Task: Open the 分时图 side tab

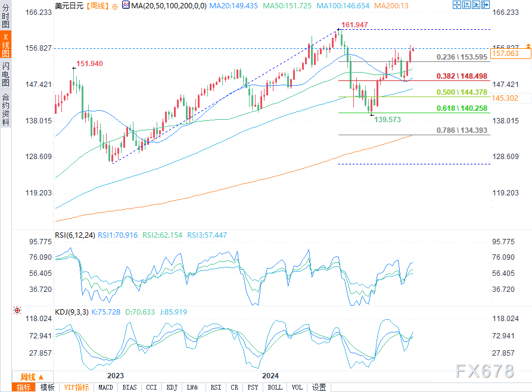Action: 6,16
